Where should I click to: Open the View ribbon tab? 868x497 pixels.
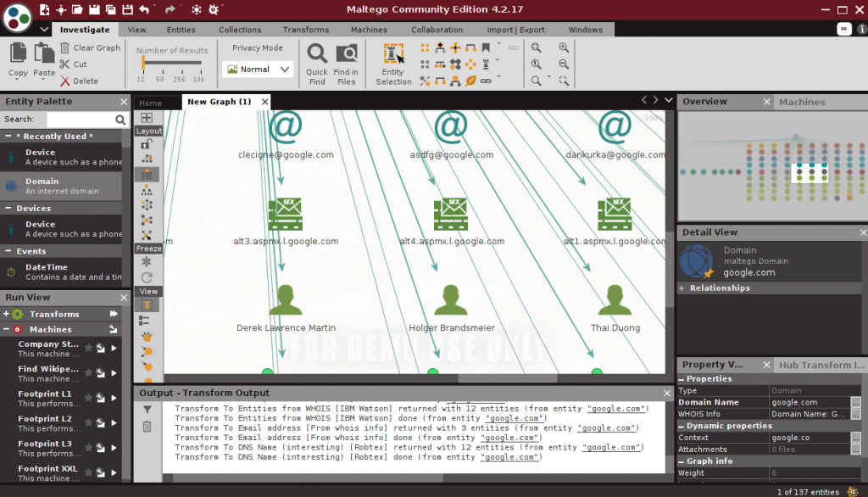(136, 30)
